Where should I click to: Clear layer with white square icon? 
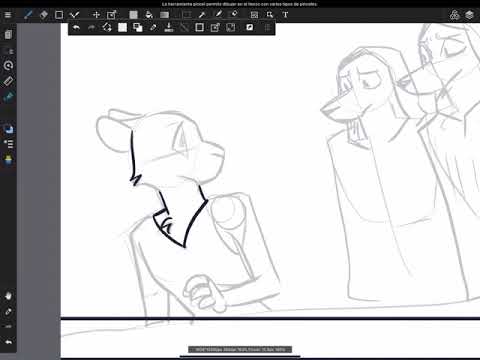pos(122,27)
